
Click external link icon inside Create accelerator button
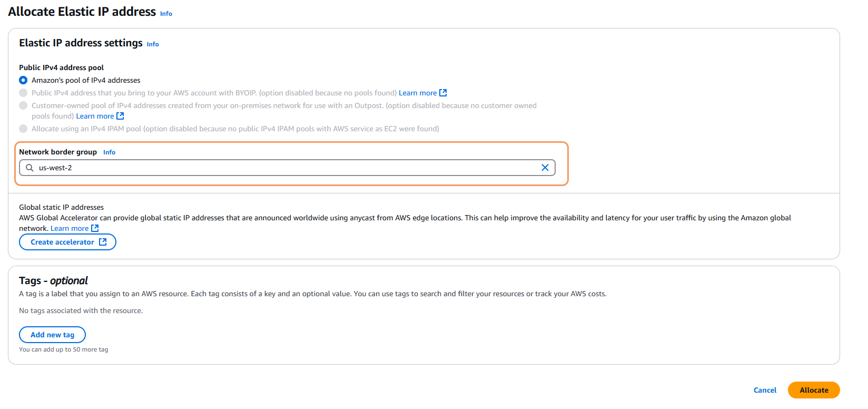click(103, 242)
